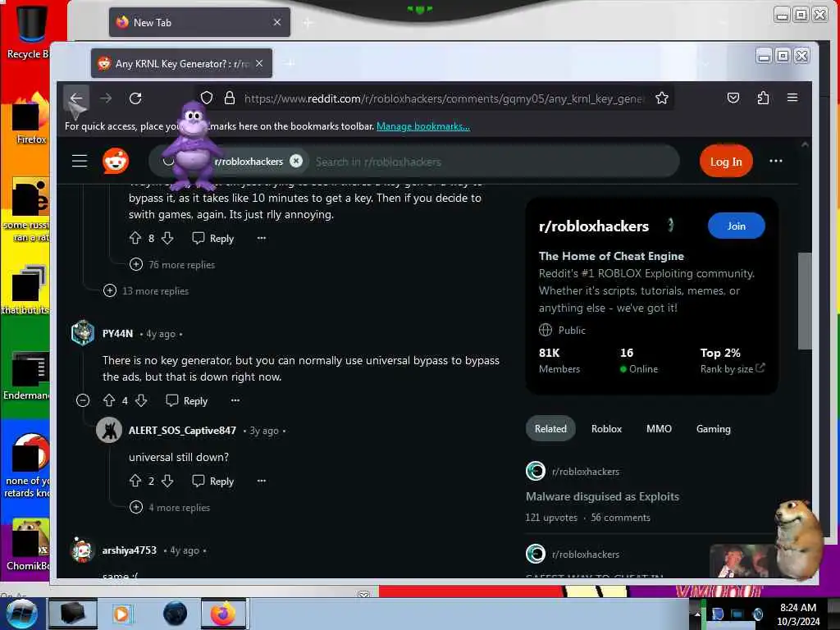Downvote the comment with score 8

167,238
